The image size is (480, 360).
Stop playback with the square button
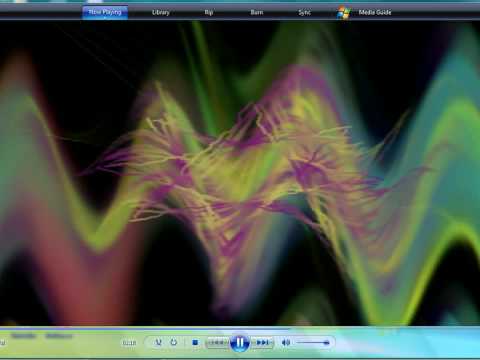195,342
